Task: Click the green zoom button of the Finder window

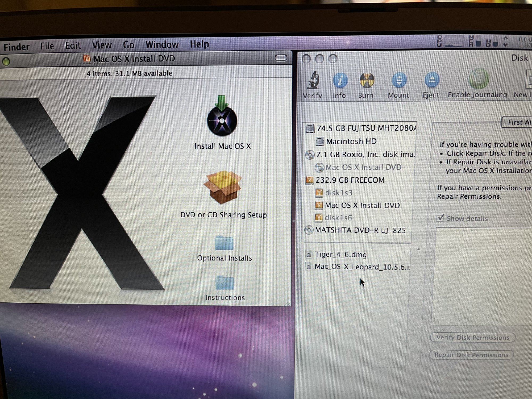Action: [x=6, y=62]
